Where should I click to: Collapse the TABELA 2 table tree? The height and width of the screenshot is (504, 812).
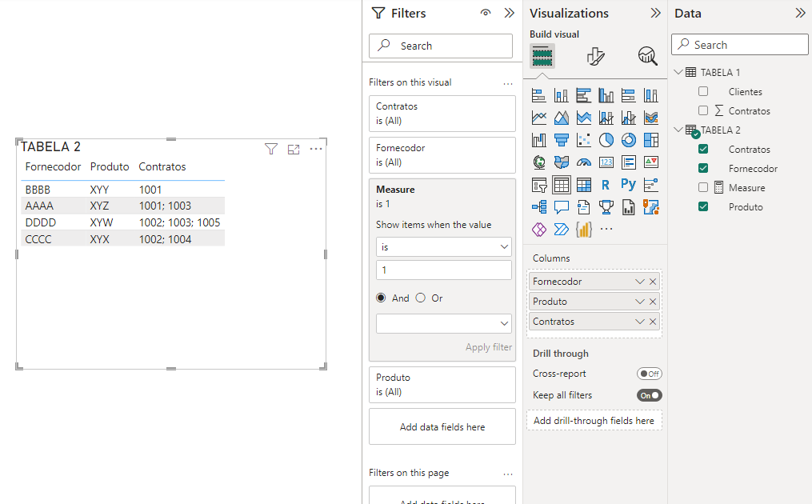[678, 130]
